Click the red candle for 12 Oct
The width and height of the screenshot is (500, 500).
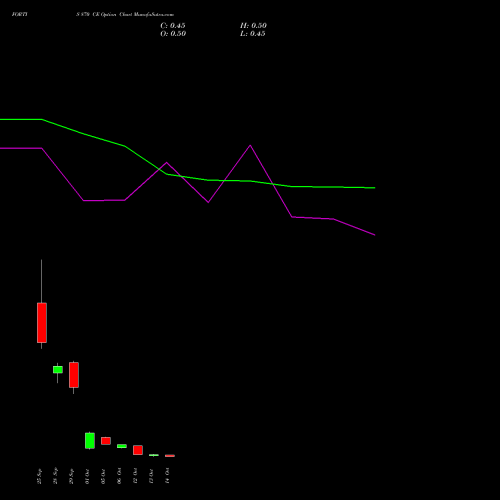[138, 450]
